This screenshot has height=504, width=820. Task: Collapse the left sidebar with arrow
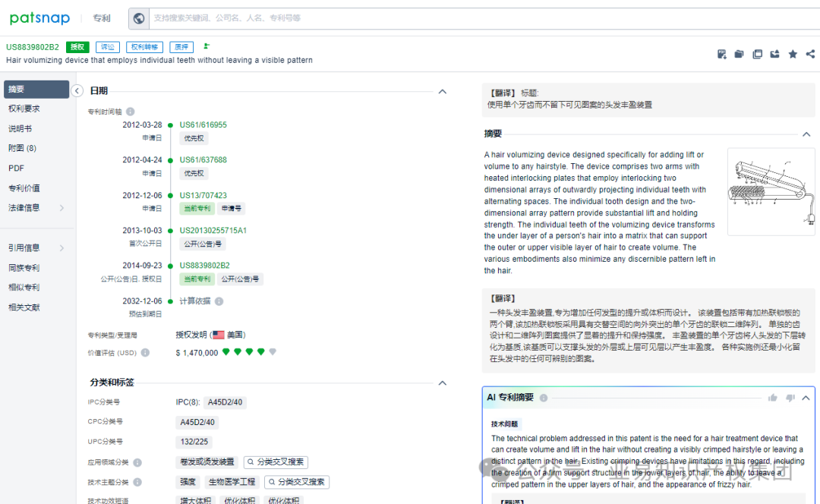point(77,90)
